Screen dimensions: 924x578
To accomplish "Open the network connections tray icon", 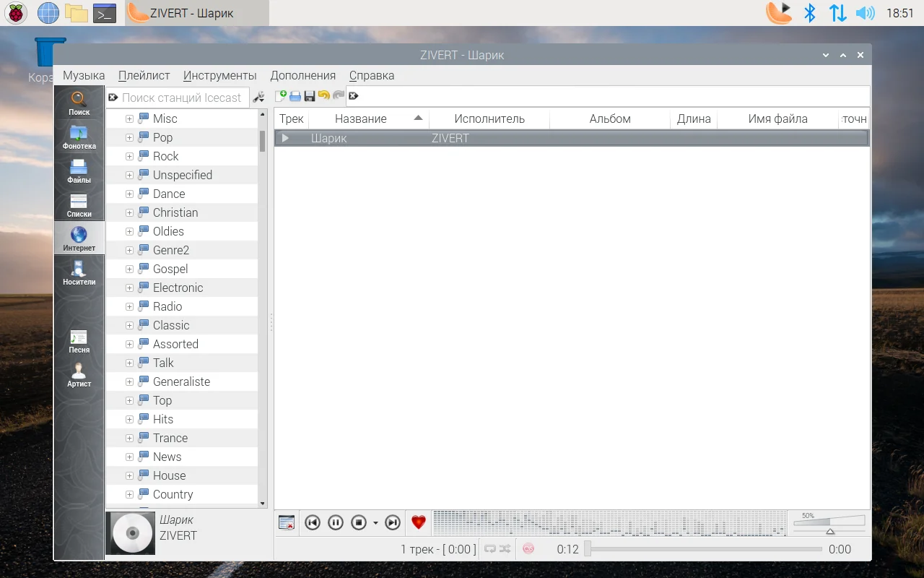I will tap(837, 13).
